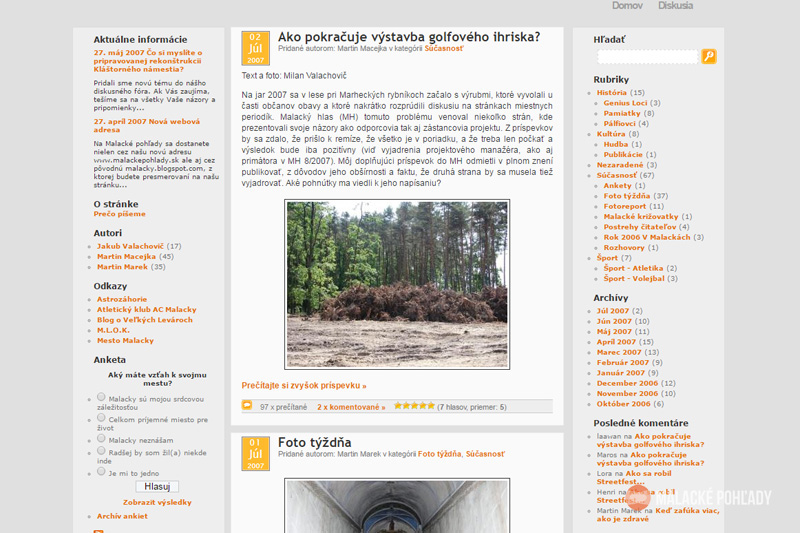800x533 pixels.
Task: Open 'Atletický klub AC Malacky' link
Action: (x=146, y=310)
